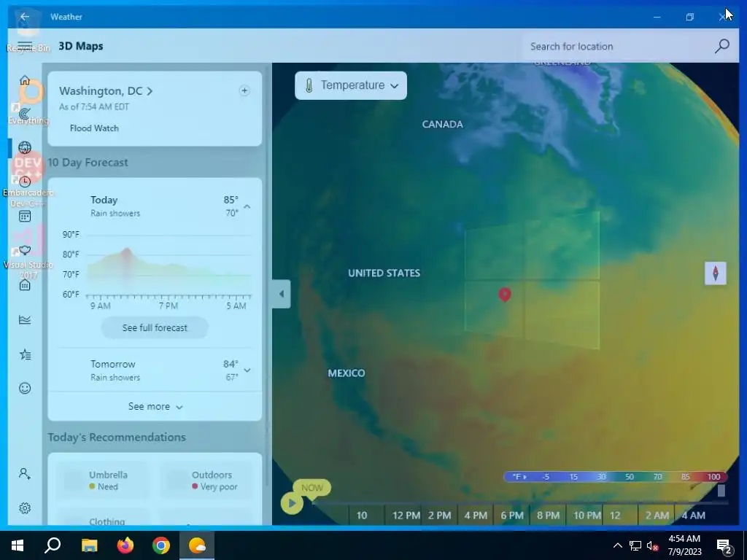Collapse side panel with left arrow tab
Viewport: 747px width, 560px height.
[x=282, y=294]
